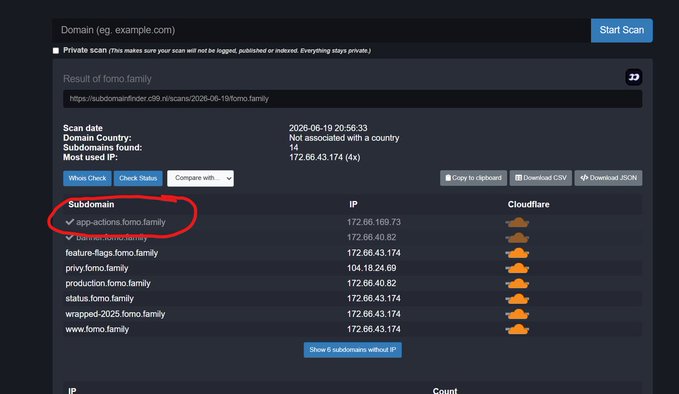
Task: Click the Cloudflare column header
Action: [528, 204]
